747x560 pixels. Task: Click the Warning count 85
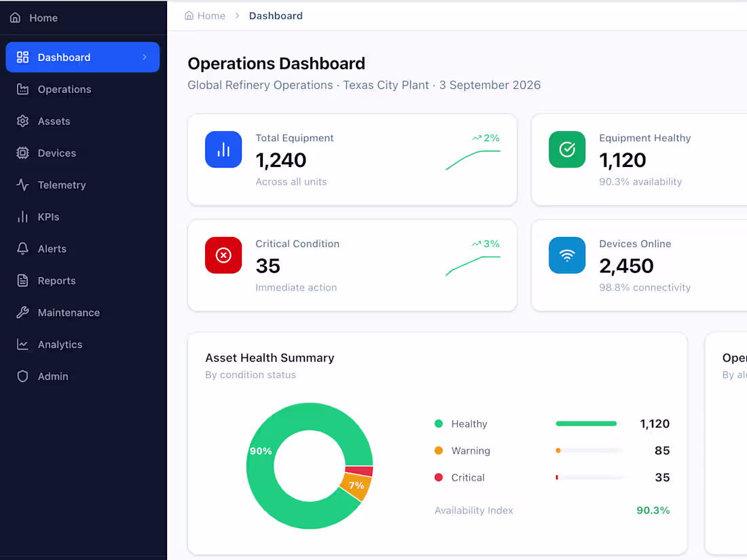[x=662, y=451]
